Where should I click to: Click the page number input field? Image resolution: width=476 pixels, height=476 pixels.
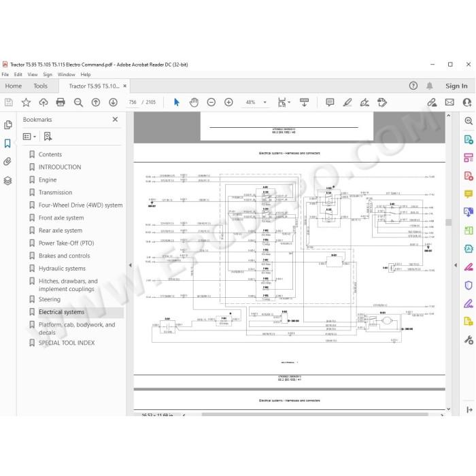tap(133, 102)
